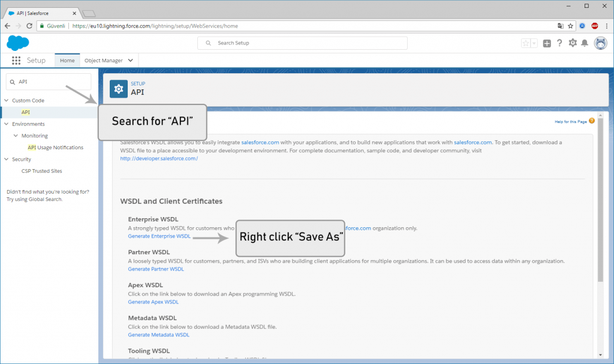Click Generate Apex WSDL link

[153, 302]
